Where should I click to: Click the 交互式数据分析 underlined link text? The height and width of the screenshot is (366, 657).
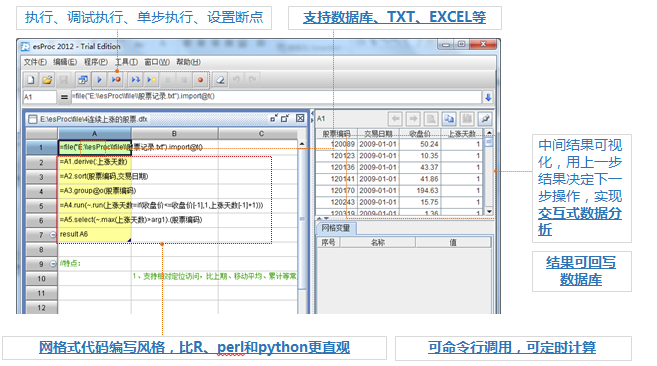pyautogui.click(x=579, y=221)
